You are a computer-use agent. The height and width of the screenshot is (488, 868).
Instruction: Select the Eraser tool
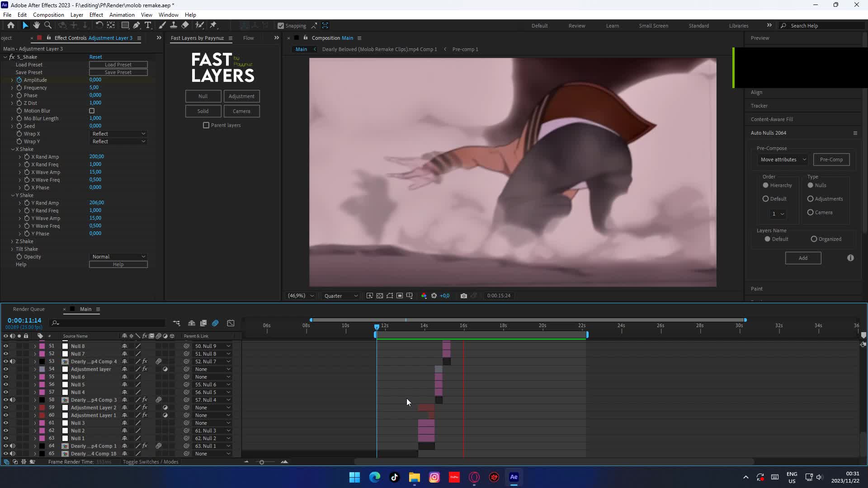(x=185, y=25)
